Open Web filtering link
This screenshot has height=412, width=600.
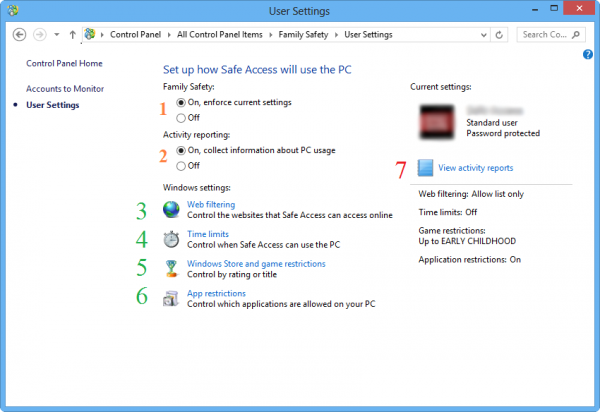[x=211, y=204]
